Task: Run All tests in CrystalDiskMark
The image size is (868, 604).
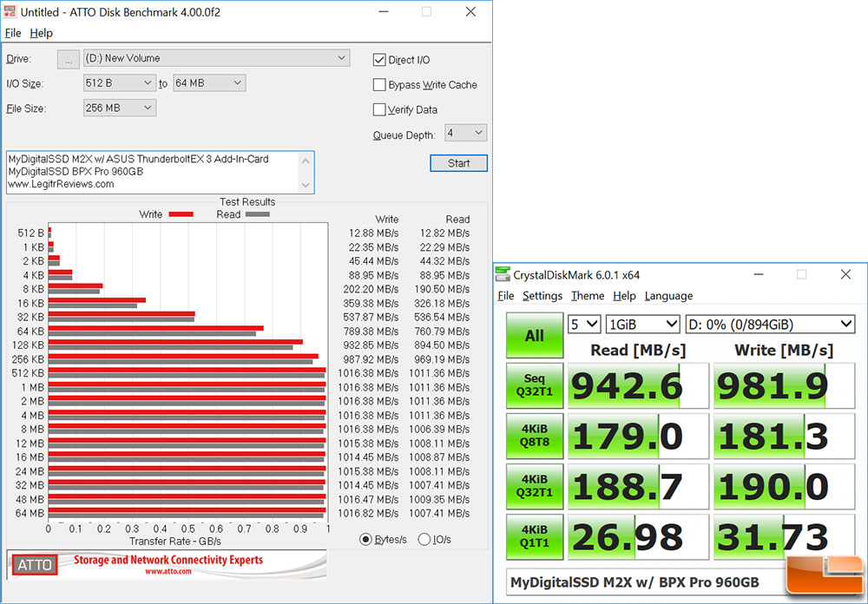Action: click(x=534, y=336)
